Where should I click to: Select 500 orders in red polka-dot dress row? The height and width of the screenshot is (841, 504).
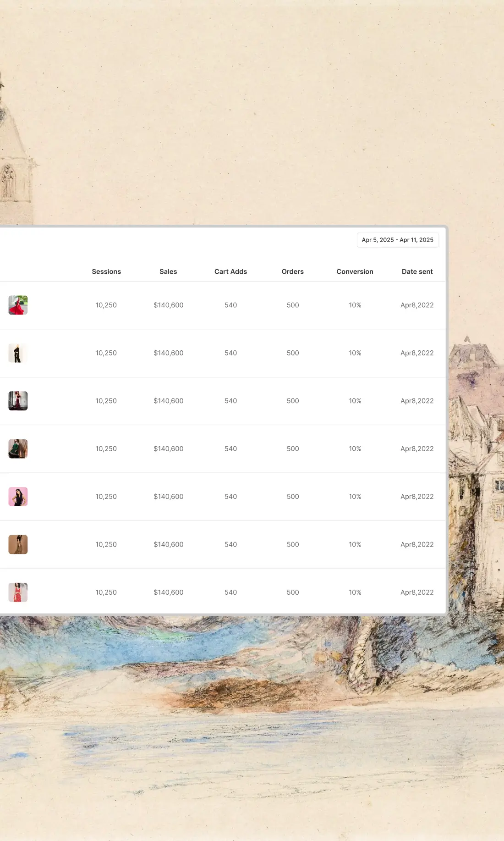(293, 592)
